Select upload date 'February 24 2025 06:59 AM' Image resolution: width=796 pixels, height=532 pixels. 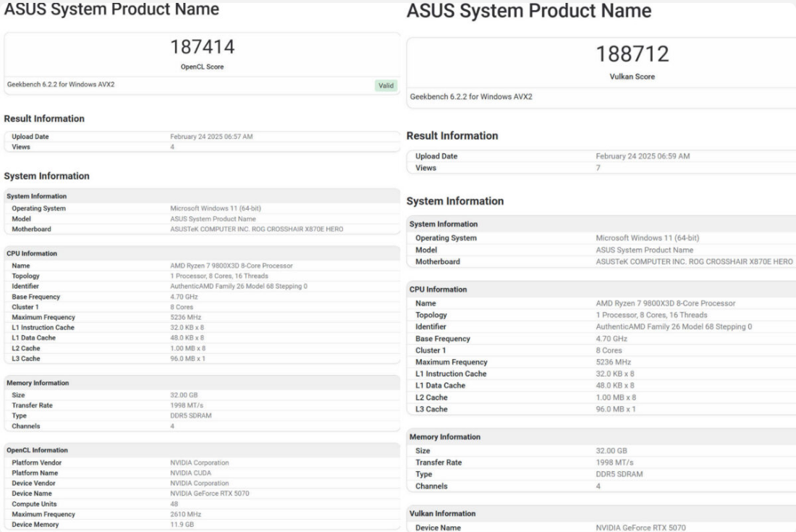[x=643, y=156]
